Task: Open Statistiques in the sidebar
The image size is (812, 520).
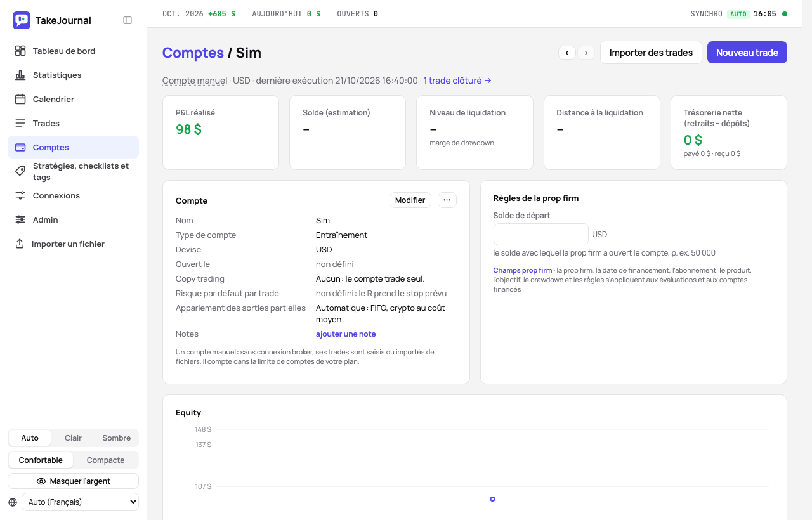Action: pos(74,75)
